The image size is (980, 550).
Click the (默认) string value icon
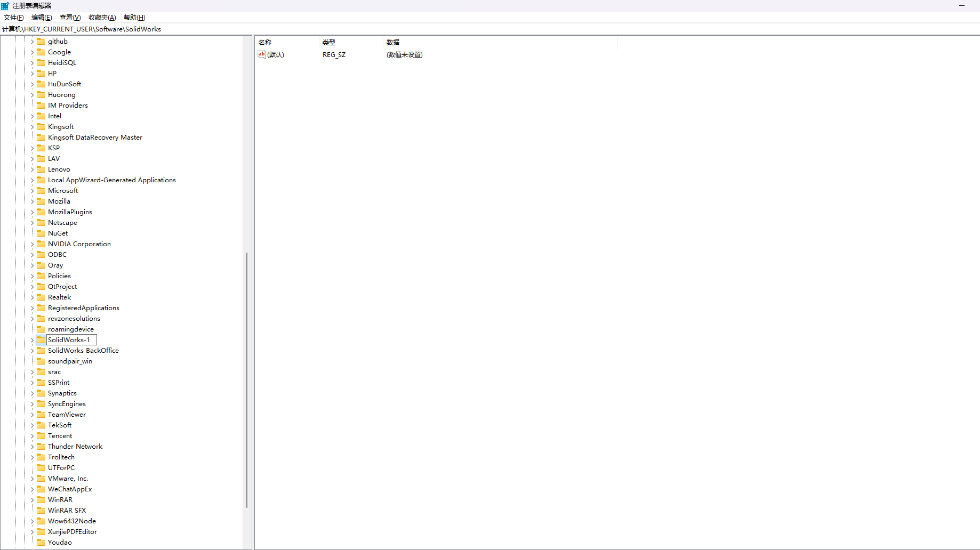[262, 54]
